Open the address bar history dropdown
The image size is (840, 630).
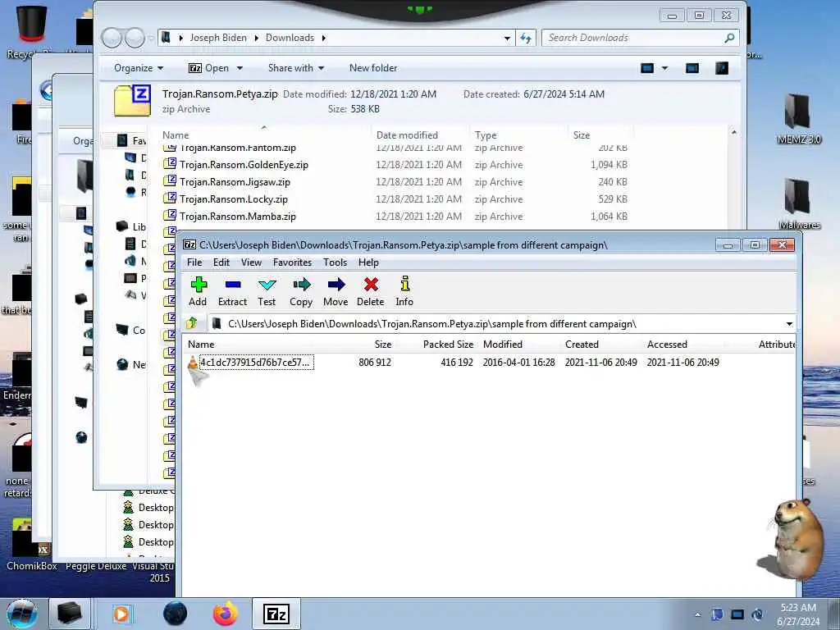507,38
